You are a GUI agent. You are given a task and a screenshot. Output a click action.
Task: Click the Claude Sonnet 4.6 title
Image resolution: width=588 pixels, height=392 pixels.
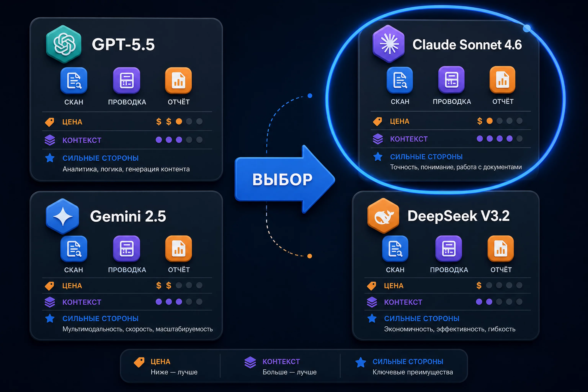(467, 44)
